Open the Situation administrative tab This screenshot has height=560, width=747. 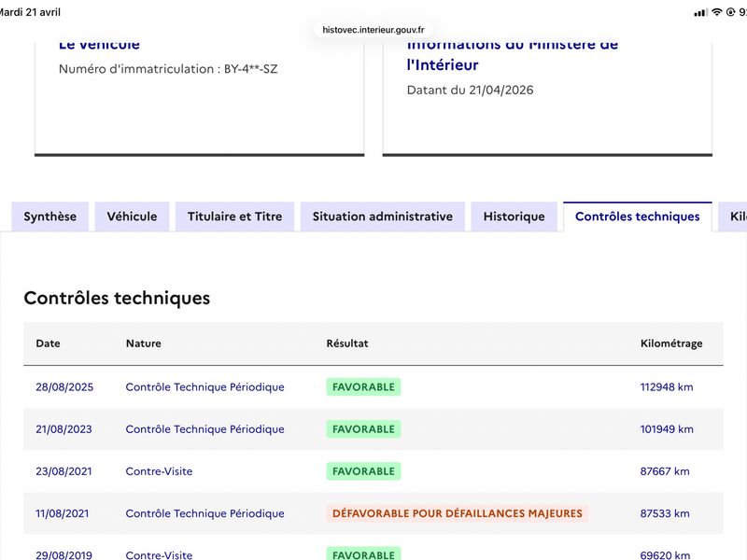[x=383, y=217]
